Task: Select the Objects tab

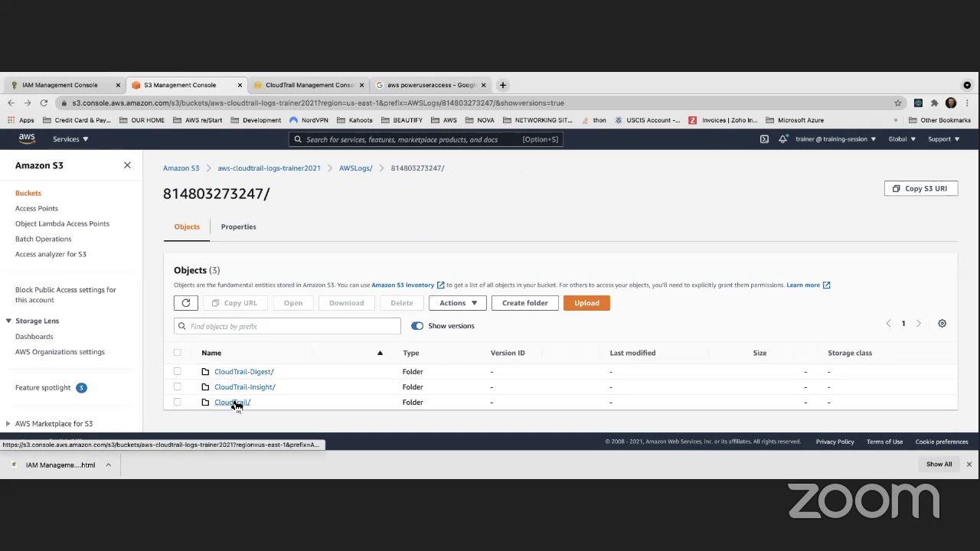Action: (x=187, y=227)
